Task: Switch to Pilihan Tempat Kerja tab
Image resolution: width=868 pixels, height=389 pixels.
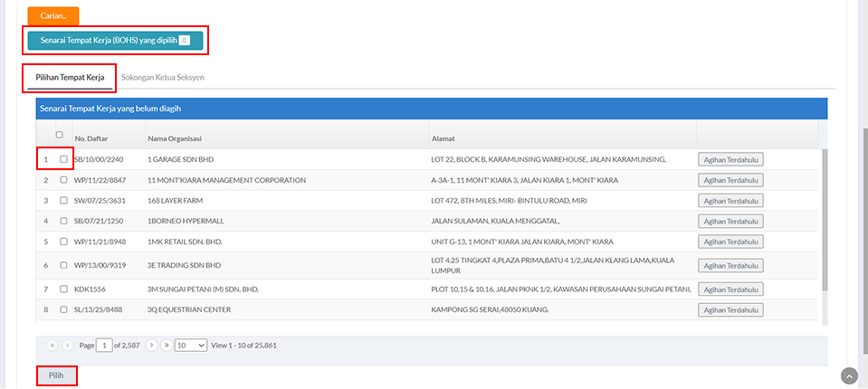Action: click(70, 78)
